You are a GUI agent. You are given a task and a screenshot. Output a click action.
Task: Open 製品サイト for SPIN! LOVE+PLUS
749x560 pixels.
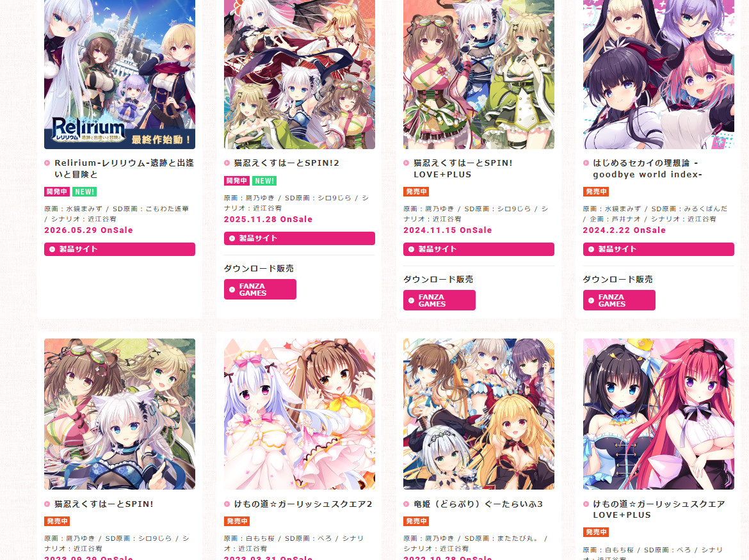pos(479,249)
